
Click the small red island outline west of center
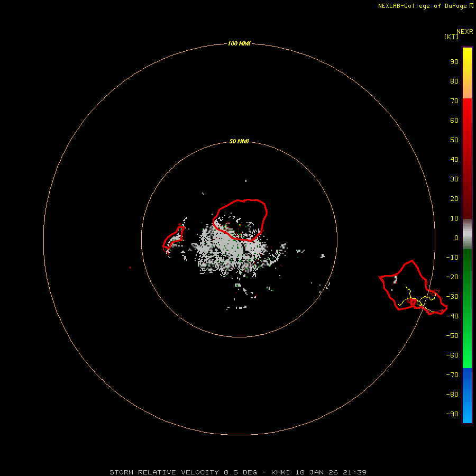tap(173, 237)
